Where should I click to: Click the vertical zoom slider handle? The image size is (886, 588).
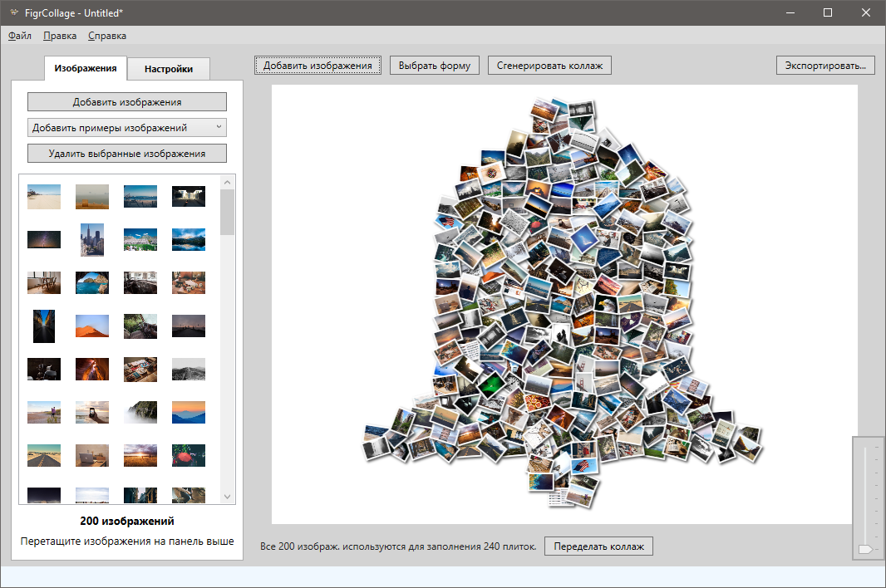tap(865, 549)
